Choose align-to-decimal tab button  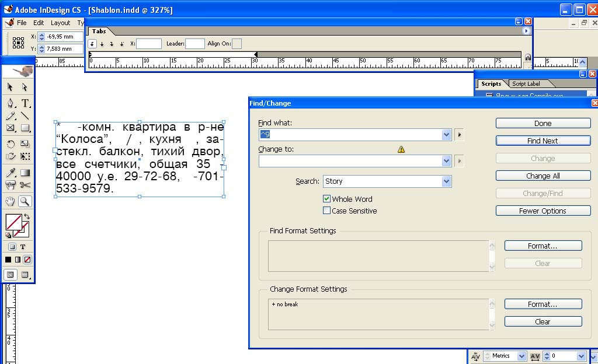click(121, 44)
